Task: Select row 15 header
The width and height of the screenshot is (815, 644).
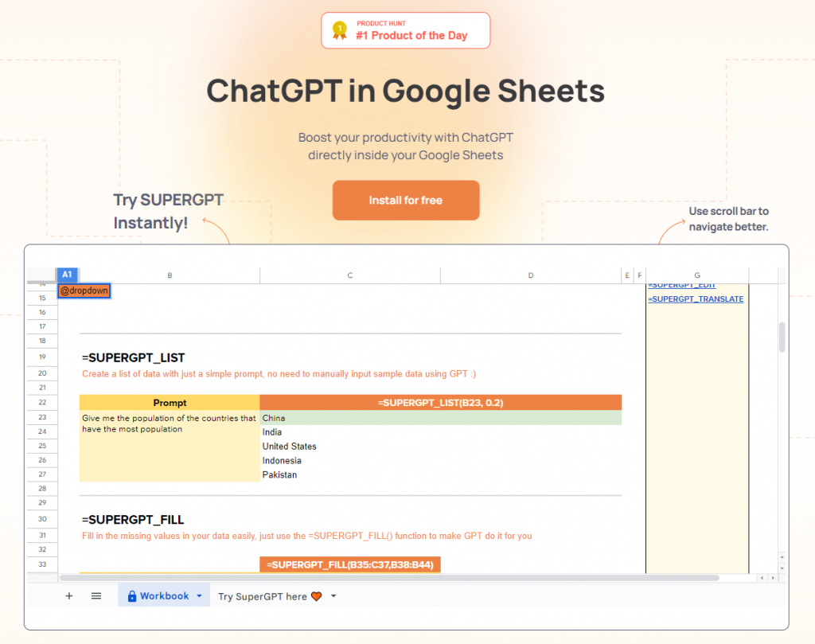Action: click(42, 298)
